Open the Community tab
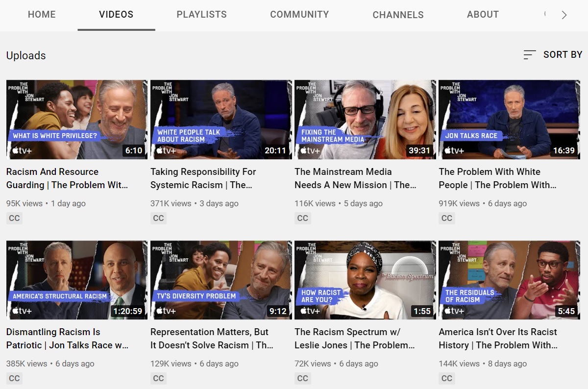Image resolution: width=588 pixels, height=389 pixels. click(299, 15)
